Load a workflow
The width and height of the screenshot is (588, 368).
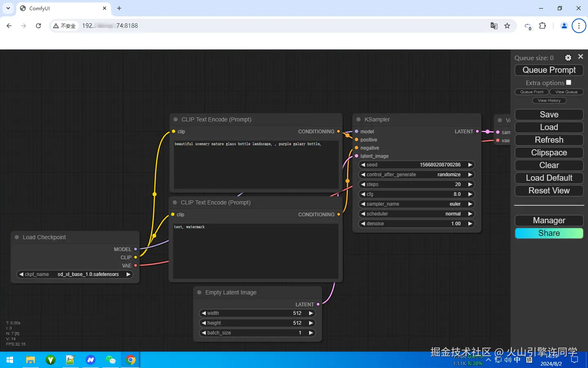(x=549, y=127)
